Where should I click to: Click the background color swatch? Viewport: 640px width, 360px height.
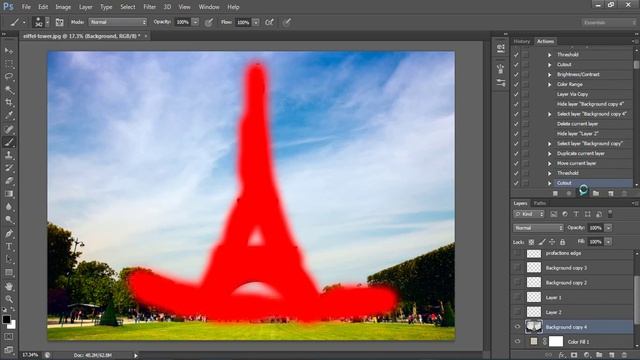(x=12, y=325)
